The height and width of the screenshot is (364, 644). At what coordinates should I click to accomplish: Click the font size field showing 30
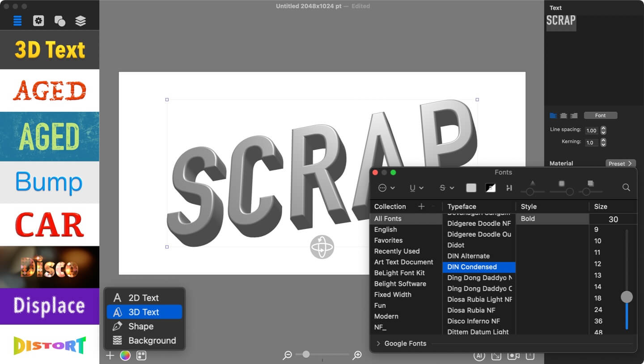pyautogui.click(x=613, y=219)
